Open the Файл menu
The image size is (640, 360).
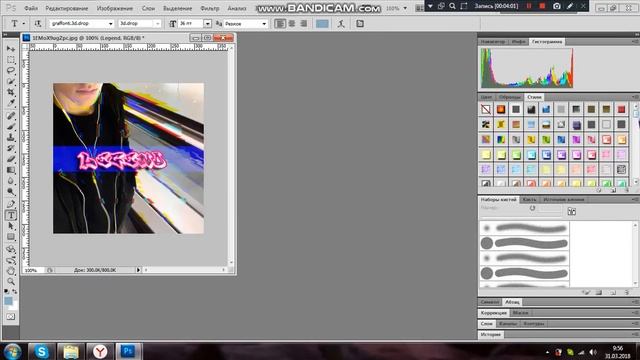point(31,8)
